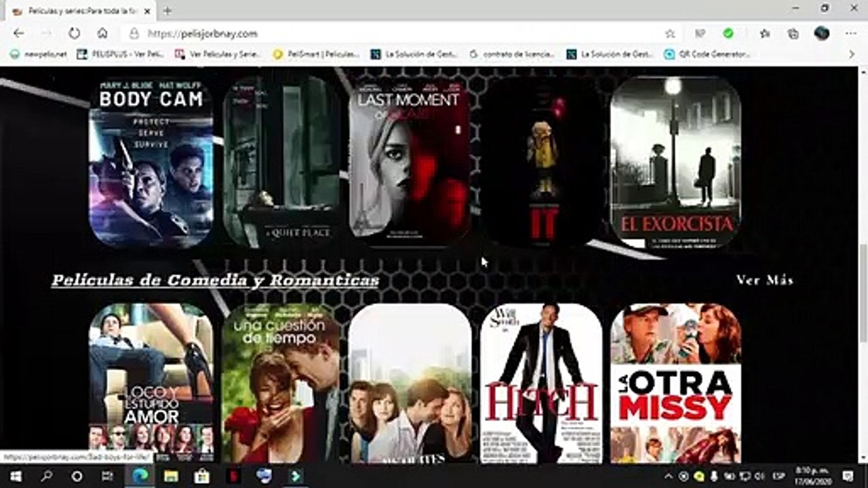Click the Ver Más link

click(765, 280)
